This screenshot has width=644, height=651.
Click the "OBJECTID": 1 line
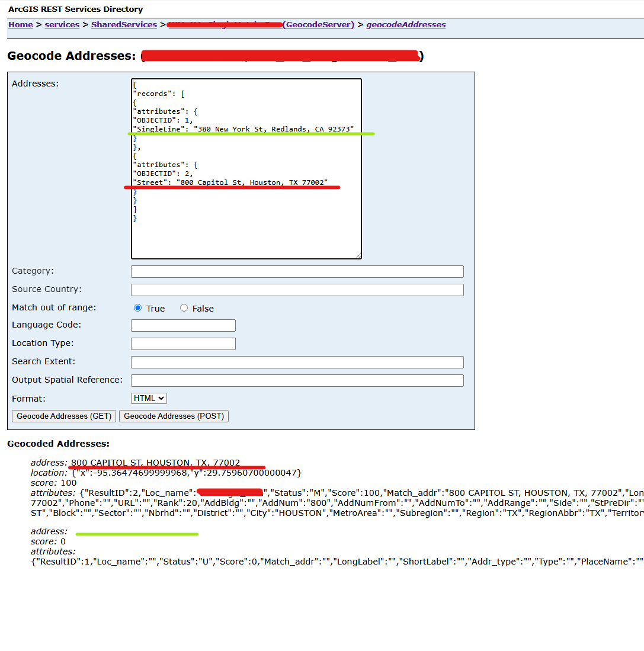(x=163, y=120)
